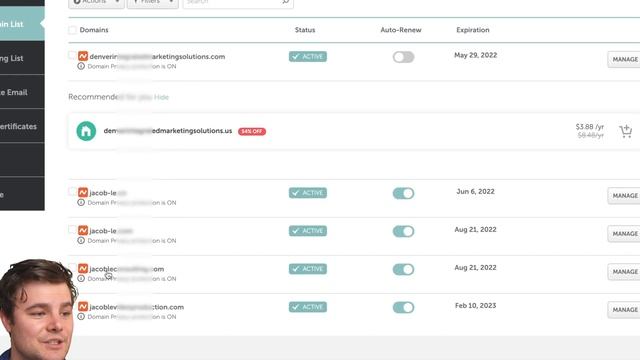Click the Feb 10, 2023 expiration date

[476, 305]
